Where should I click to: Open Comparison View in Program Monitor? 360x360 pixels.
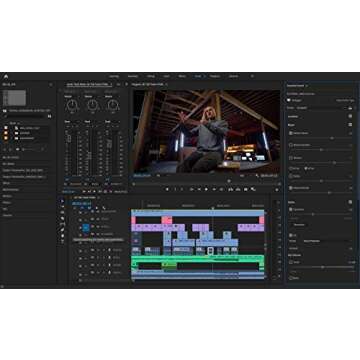(x=253, y=189)
